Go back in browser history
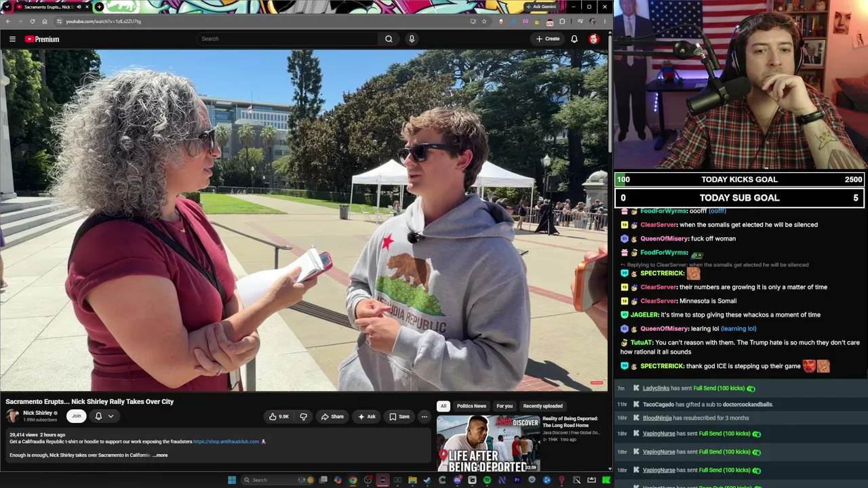Viewport: 868px width, 488px height. (x=8, y=21)
